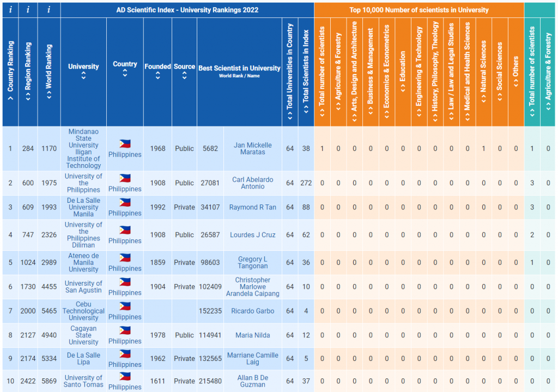Sort by Total Scientists in Index
This screenshot has height=392, width=558.
(x=306, y=110)
